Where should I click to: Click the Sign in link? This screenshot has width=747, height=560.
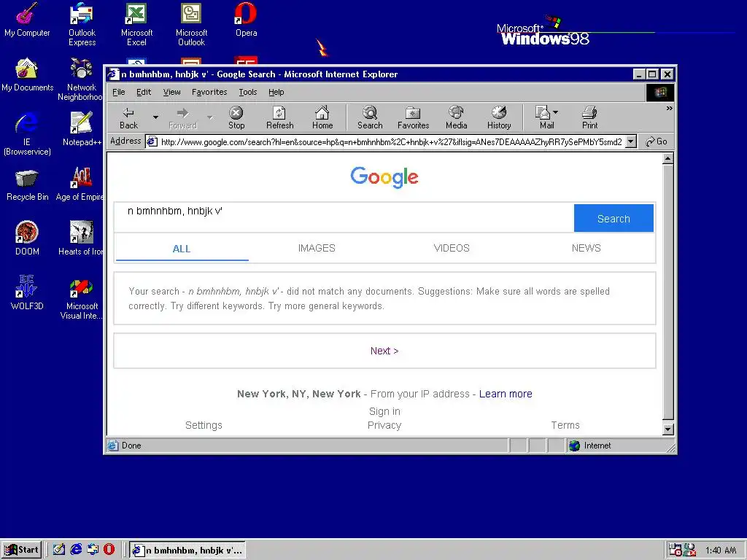coord(384,411)
